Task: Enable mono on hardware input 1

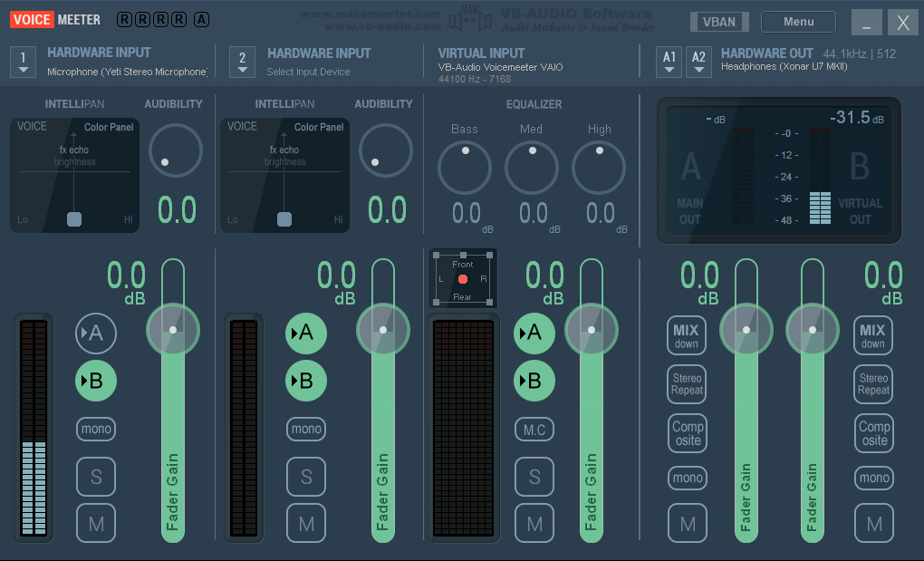Action: 96,429
